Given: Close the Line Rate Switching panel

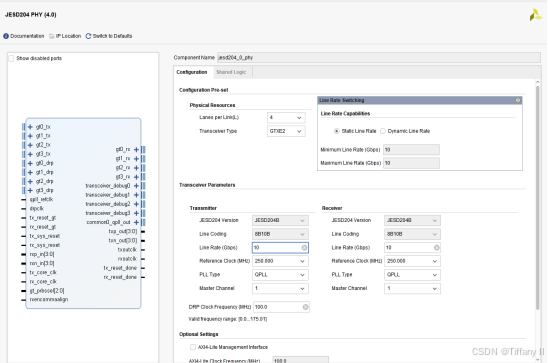Looking at the screenshot, I should [x=518, y=100].
